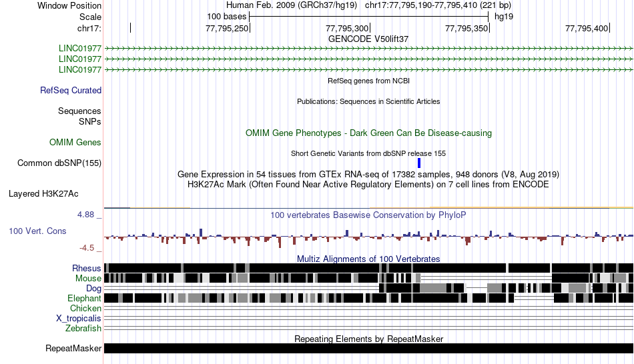Click the Zebrafish alignment label
This screenshot has height=364, width=634.
click(x=83, y=329)
